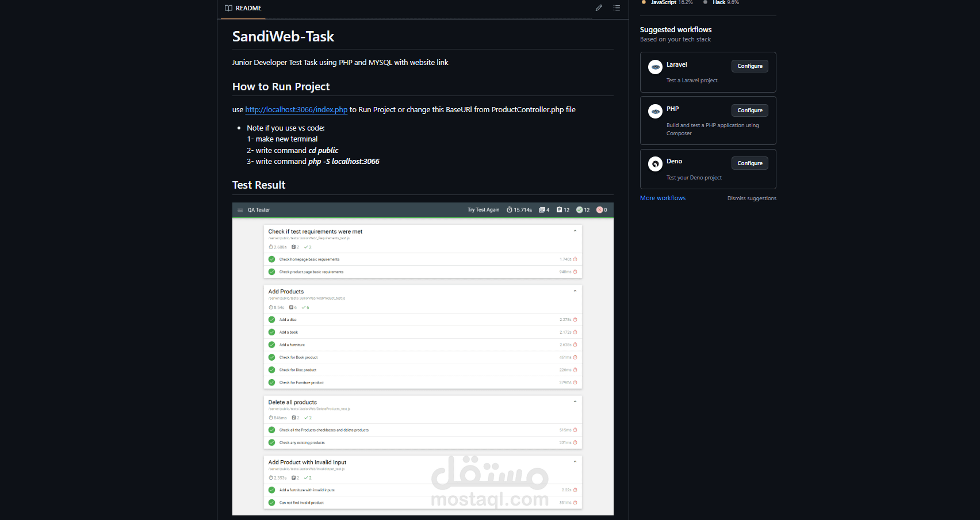Screen dimensions: 980x520
Task: Click green check beside Add a book
Action: click(x=271, y=332)
